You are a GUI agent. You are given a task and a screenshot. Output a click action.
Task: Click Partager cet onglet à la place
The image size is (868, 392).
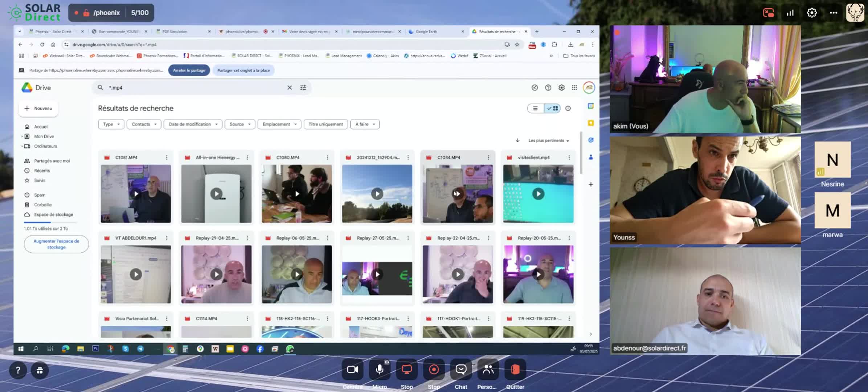(x=243, y=70)
